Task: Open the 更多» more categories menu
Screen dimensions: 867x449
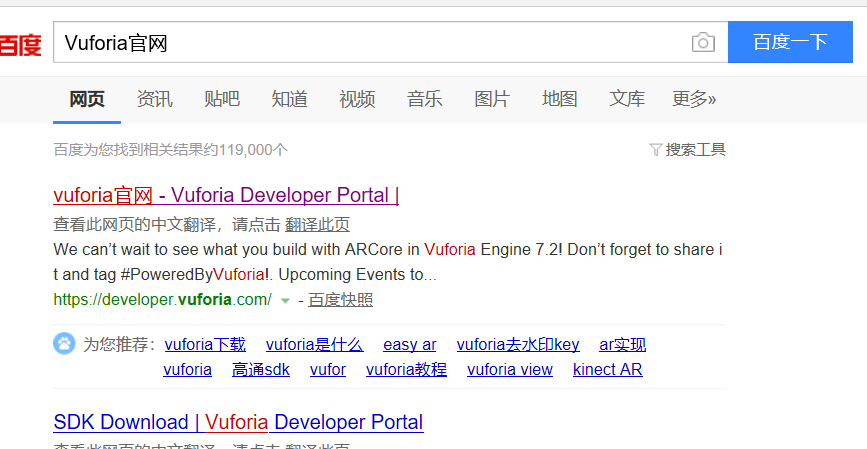Action: pyautogui.click(x=694, y=99)
